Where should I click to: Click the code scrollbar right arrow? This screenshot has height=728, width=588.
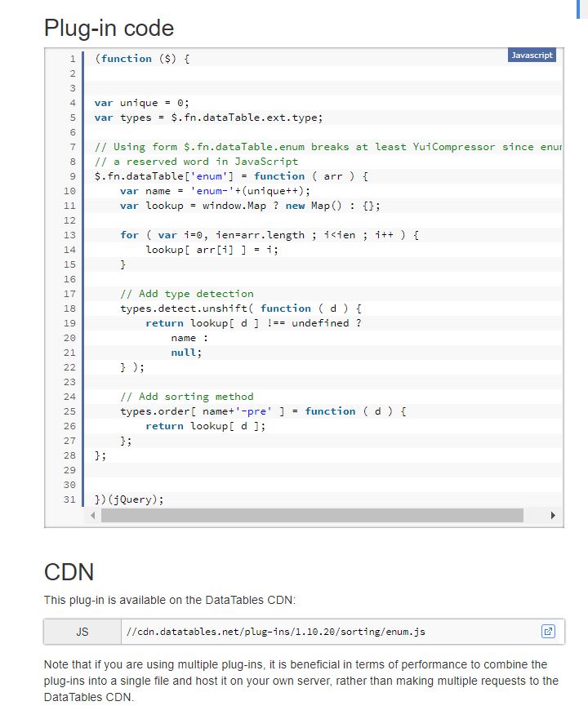553,515
